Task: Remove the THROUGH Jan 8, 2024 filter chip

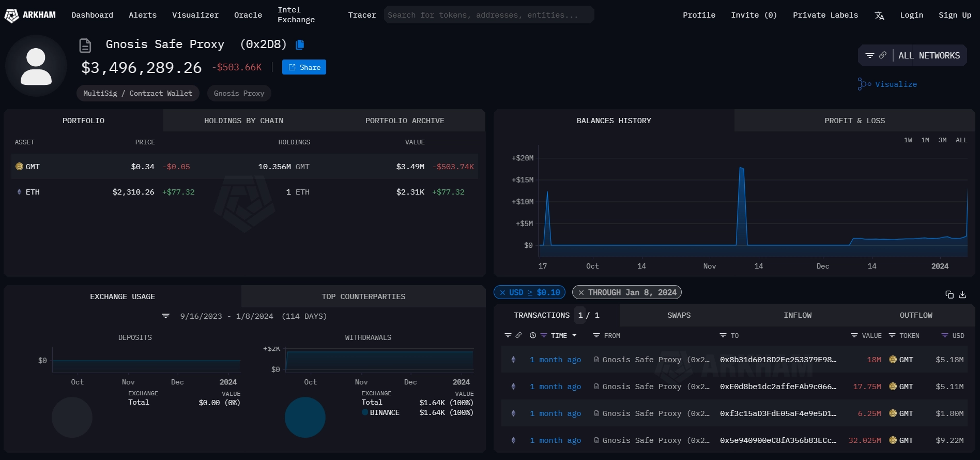Action: 581,292
